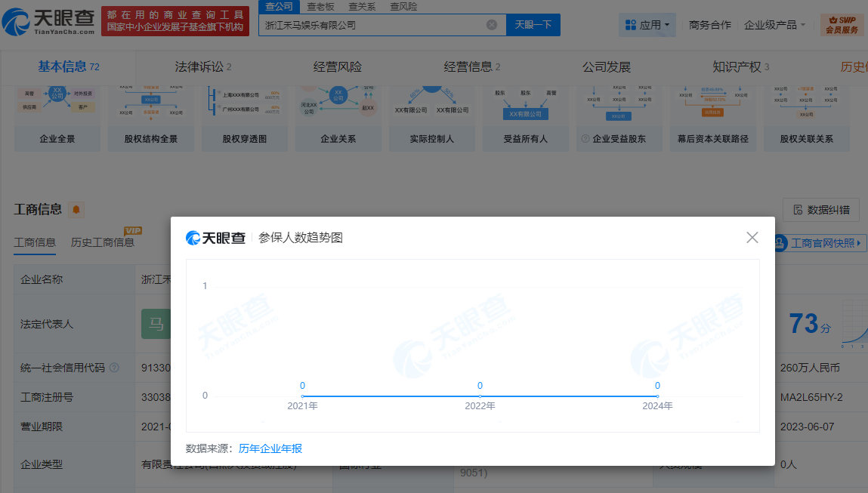Click the 天眼一下 search button
Screen dimensions: 868x493
point(534,24)
